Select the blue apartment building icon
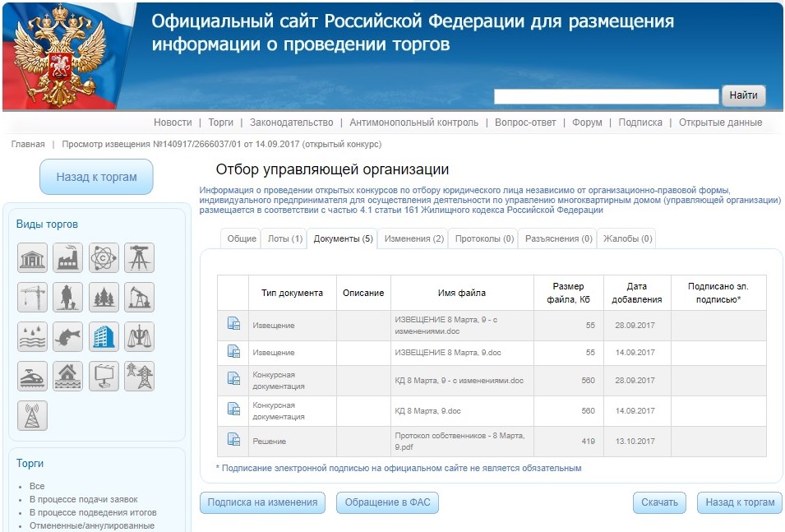This screenshot has width=785, height=532. pos(104,336)
